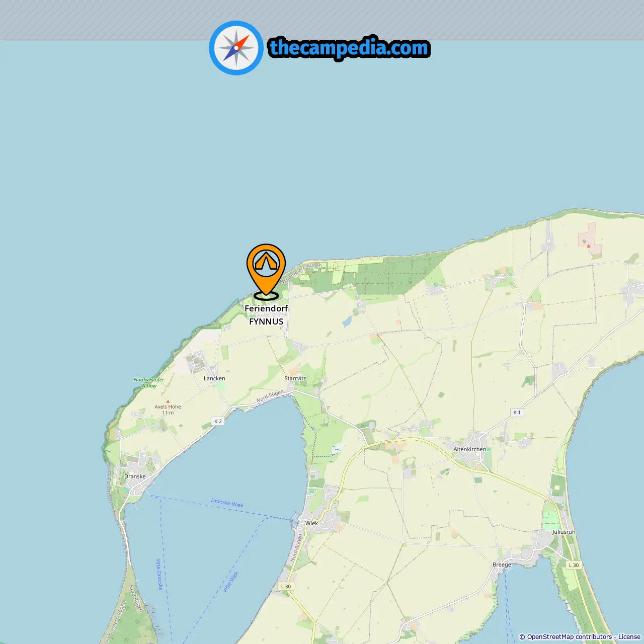The image size is (644, 644).
Task: Select the Juliusruh village label
Action: click(x=563, y=532)
